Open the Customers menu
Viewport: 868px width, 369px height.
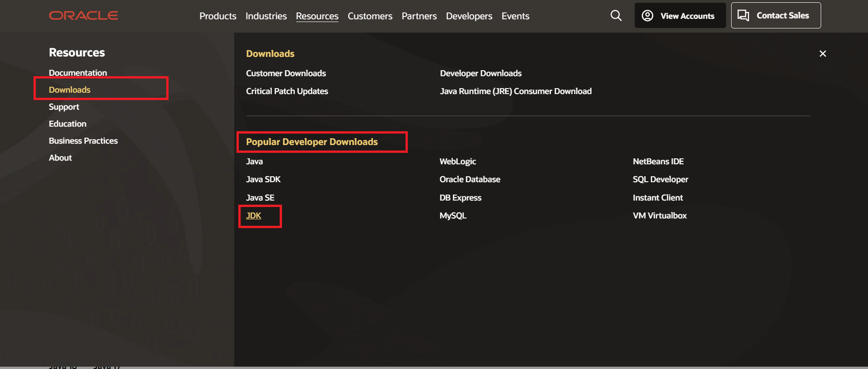pyautogui.click(x=370, y=16)
